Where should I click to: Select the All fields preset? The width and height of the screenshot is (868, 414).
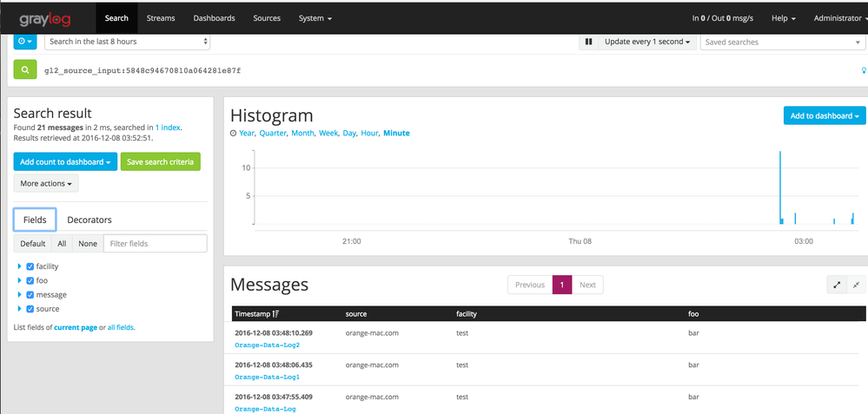point(62,243)
